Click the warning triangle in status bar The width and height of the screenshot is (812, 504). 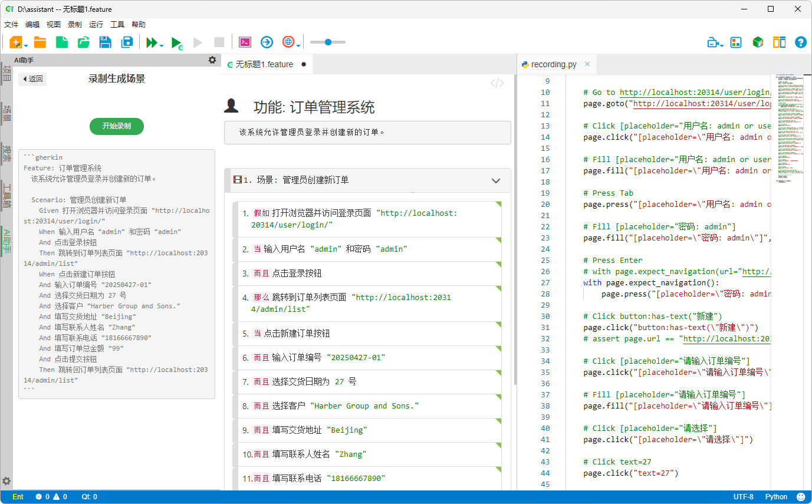click(x=57, y=497)
